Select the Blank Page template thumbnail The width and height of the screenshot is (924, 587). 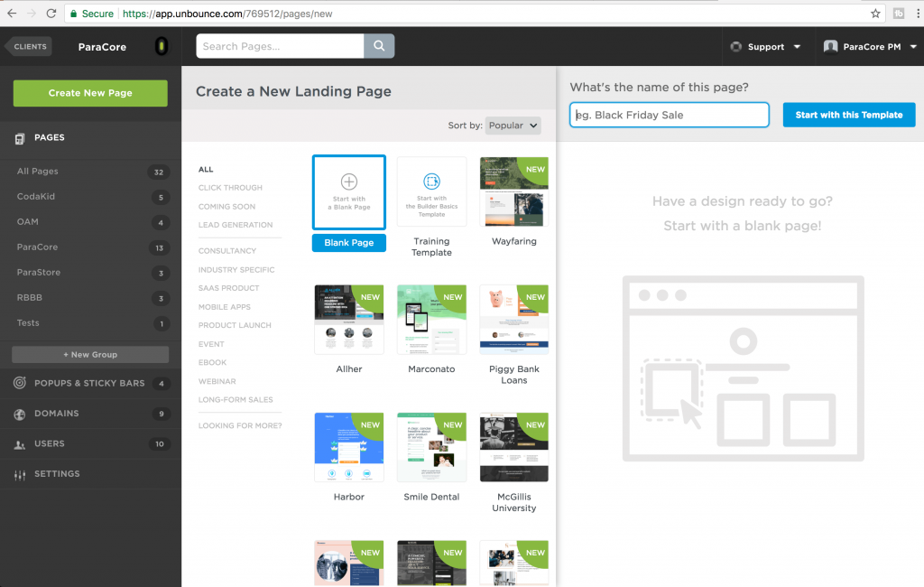[x=349, y=191]
